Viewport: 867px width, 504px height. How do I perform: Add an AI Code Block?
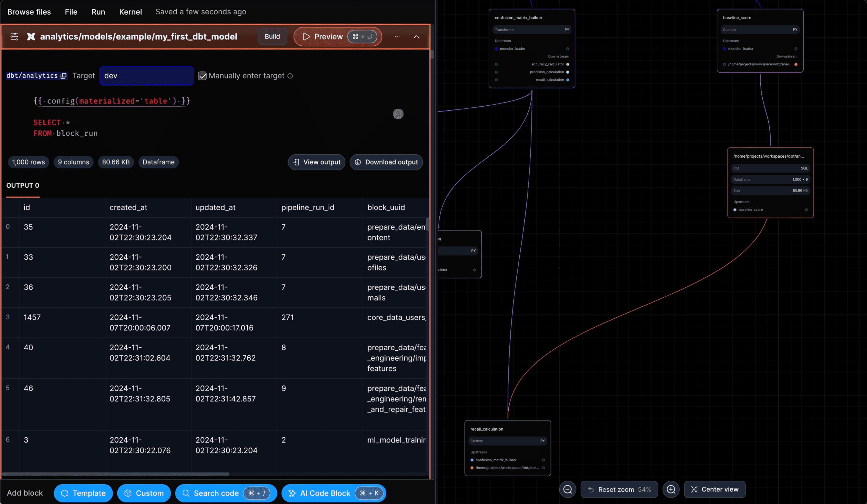click(x=334, y=493)
